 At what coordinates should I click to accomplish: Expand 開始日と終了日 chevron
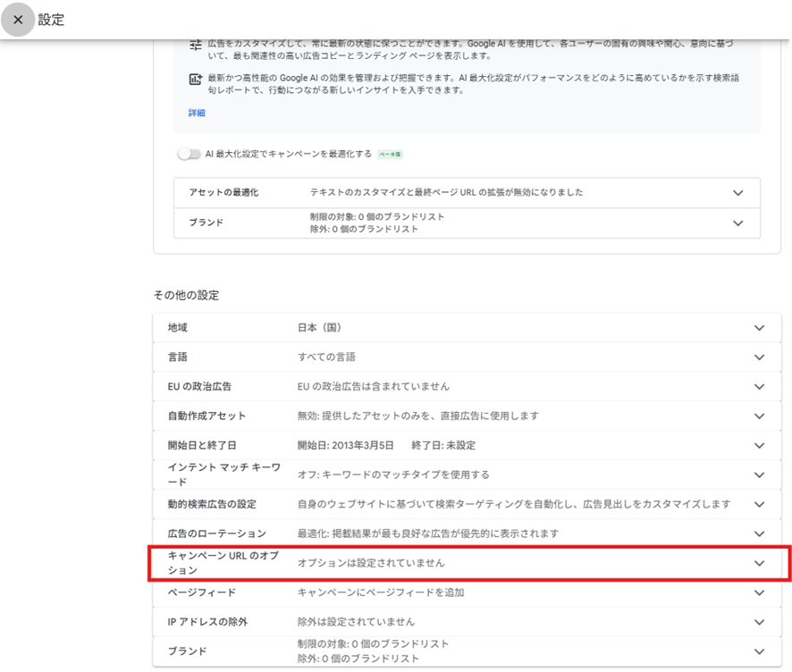pos(759,445)
